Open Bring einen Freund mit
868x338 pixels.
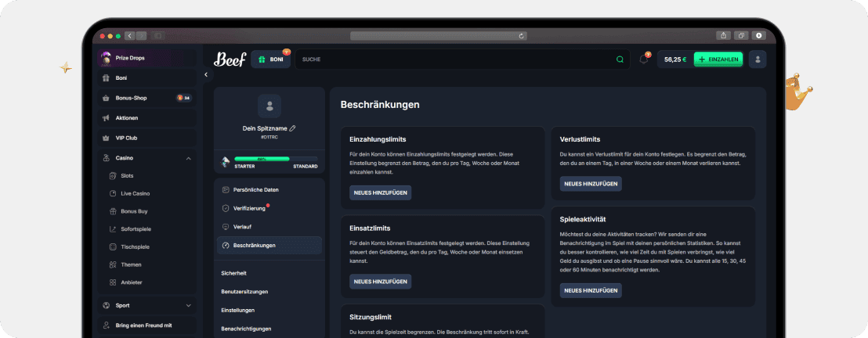[x=147, y=325]
